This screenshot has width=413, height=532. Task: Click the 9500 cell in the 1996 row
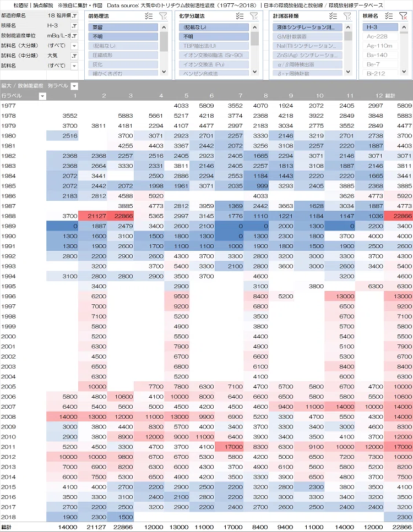click(177, 296)
